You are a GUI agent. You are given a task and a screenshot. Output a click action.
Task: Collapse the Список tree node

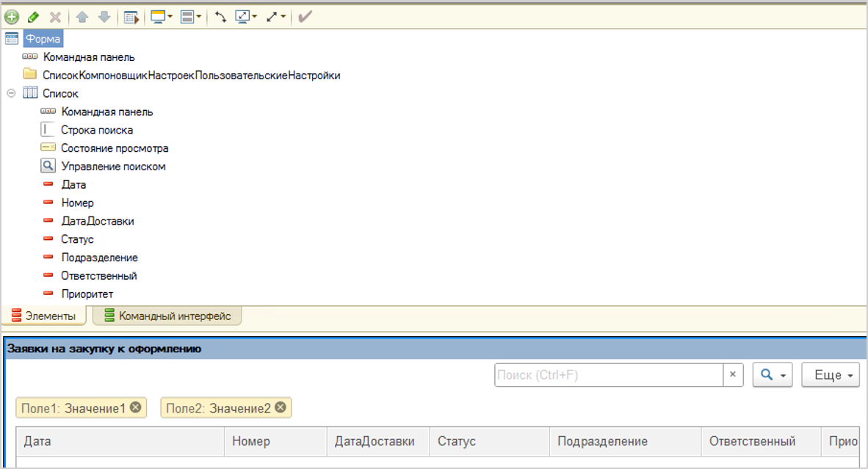point(11,93)
